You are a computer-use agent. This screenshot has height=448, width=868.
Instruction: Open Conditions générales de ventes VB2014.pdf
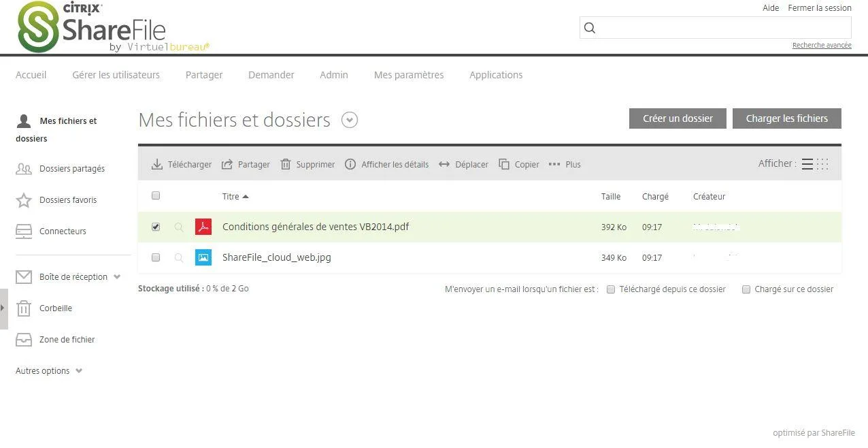pos(316,227)
